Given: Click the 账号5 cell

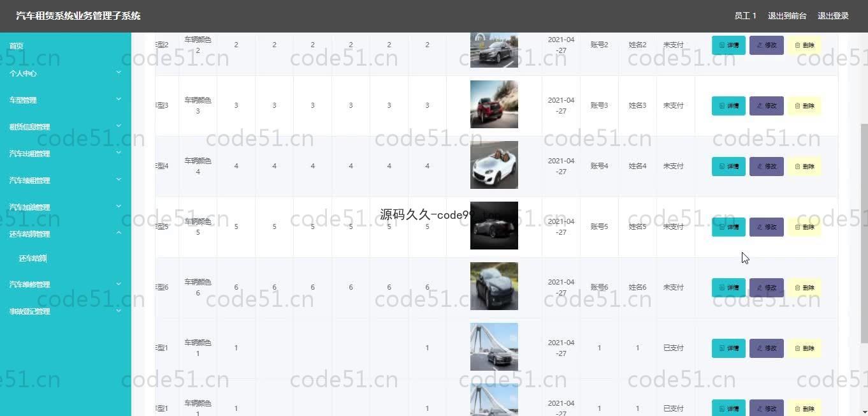Looking at the screenshot, I should point(599,227).
